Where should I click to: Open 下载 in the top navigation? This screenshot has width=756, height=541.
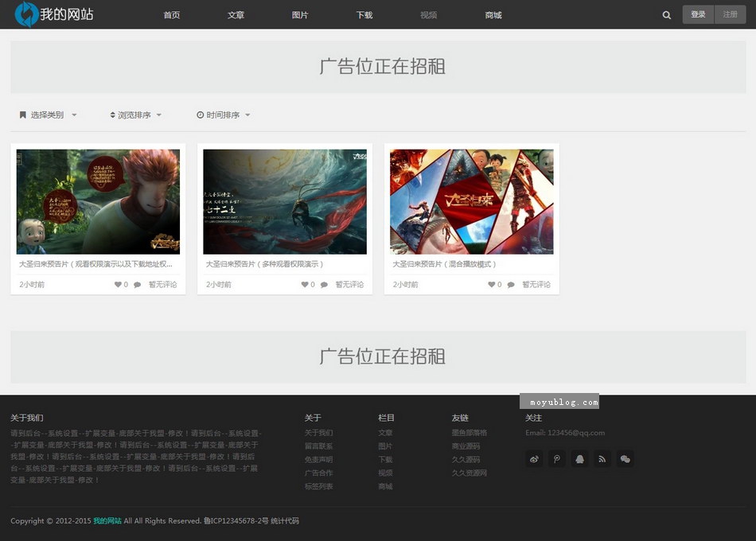click(364, 15)
